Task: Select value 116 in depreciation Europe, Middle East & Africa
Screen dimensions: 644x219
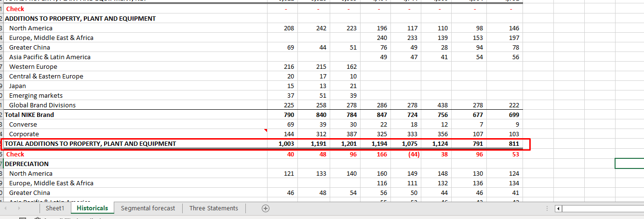Action: [382, 183]
